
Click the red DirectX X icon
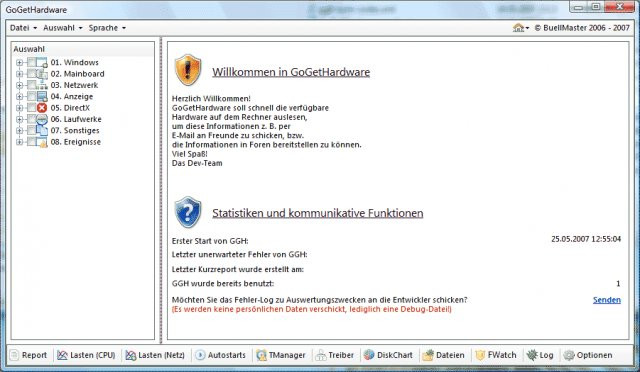(x=42, y=108)
